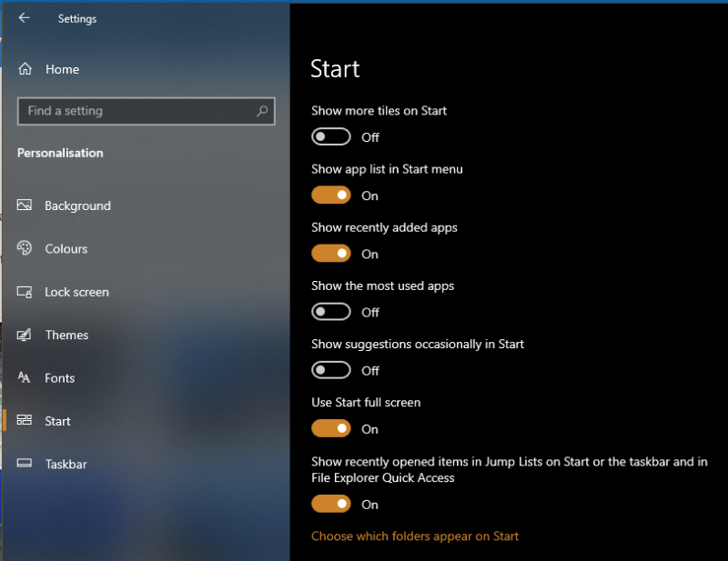The image size is (728, 561).
Task: Select the Start menu item in sidebar
Action: pos(57,421)
